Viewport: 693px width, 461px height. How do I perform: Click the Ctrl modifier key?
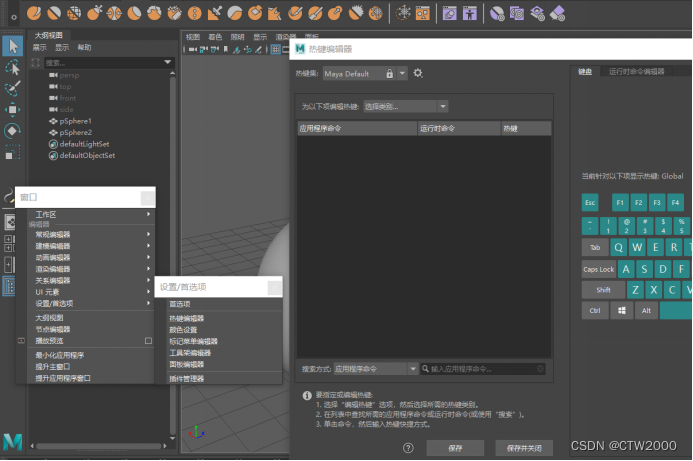click(595, 310)
